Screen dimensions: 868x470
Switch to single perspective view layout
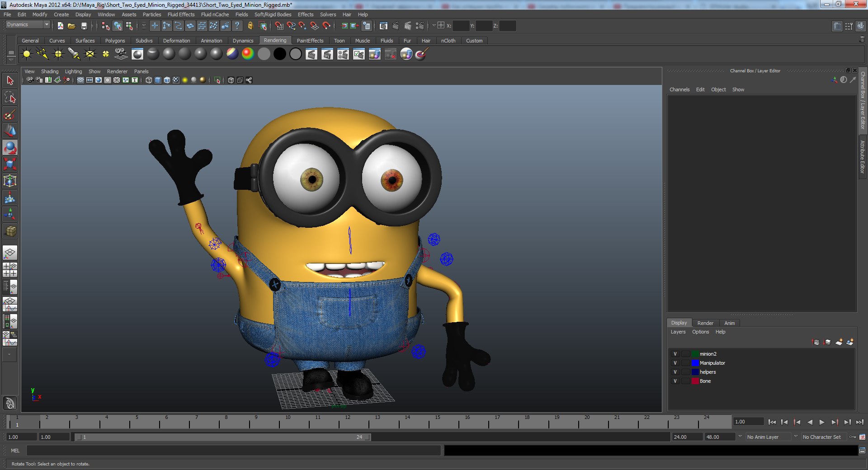[x=10, y=253]
